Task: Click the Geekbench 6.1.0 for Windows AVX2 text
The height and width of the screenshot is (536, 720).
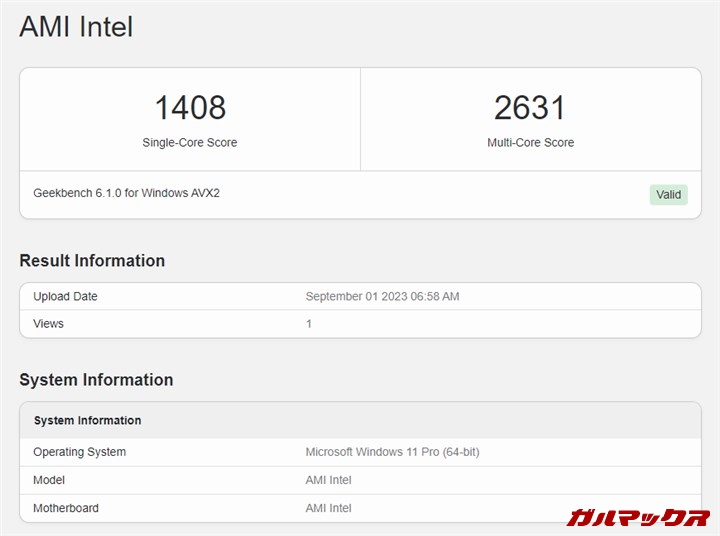Action: [126, 193]
